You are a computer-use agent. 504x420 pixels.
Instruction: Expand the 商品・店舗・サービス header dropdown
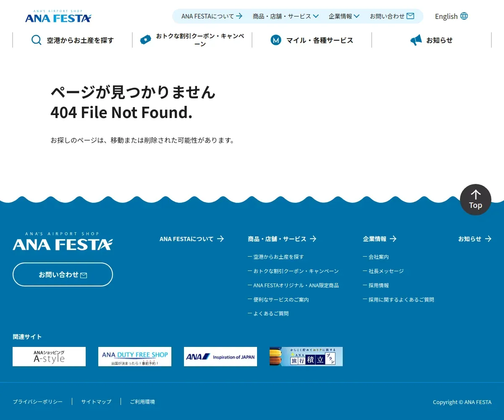[286, 16]
